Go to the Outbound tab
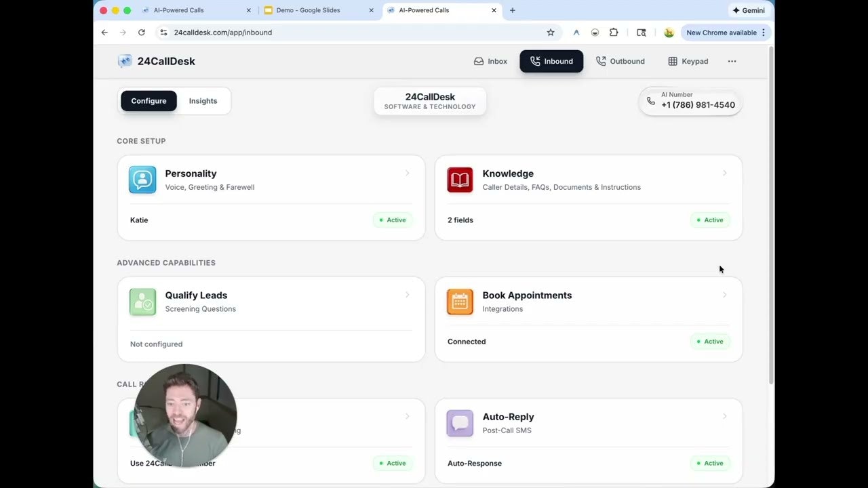 (x=620, y=61)
